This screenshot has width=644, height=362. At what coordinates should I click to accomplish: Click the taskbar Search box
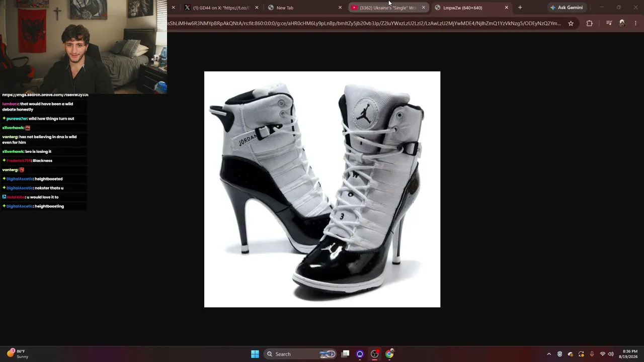300,354
